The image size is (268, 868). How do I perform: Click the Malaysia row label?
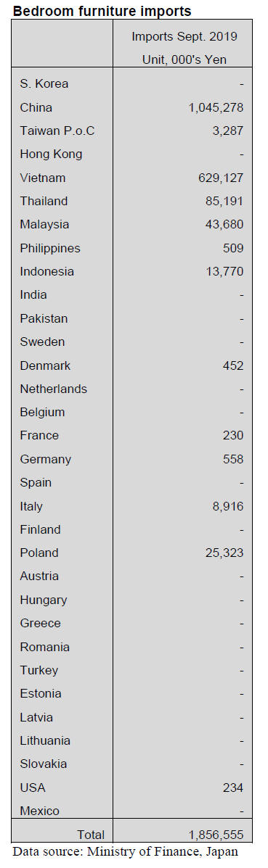44,224
